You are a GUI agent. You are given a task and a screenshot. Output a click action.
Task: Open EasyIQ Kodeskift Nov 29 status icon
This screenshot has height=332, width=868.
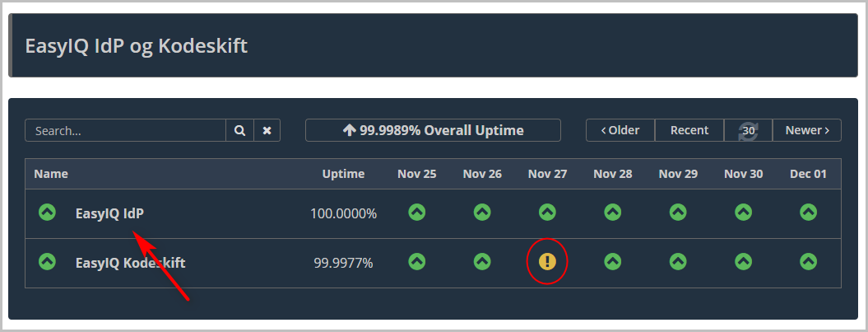(678, 262)
